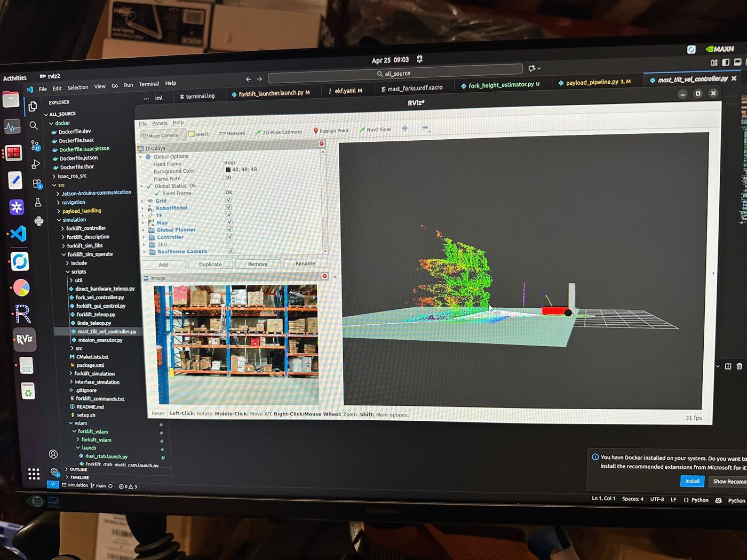747x560 pixels.
Task: Click the minus remove-tool icon in RViz toolbar
Action: click(425, 128)
